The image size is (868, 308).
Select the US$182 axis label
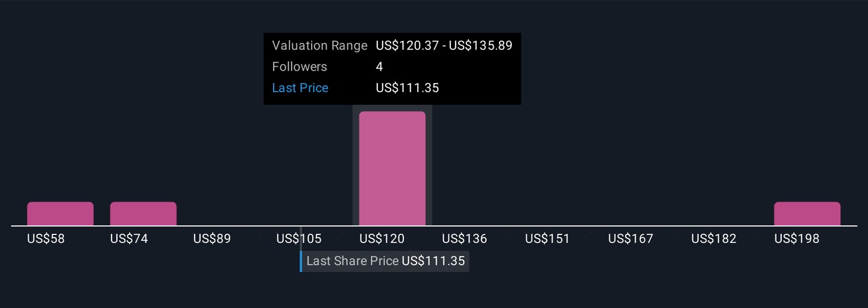[714, 239]
